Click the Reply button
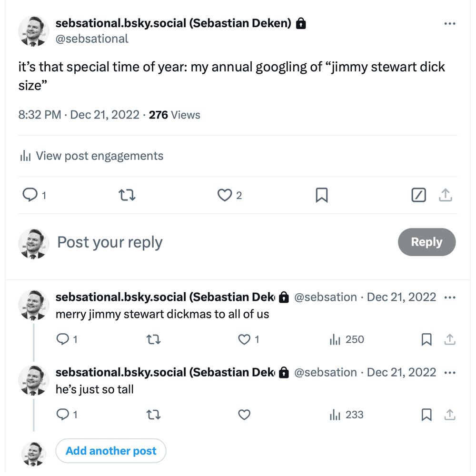The height and width of the screenshot is (476, 476). point(426,242)
